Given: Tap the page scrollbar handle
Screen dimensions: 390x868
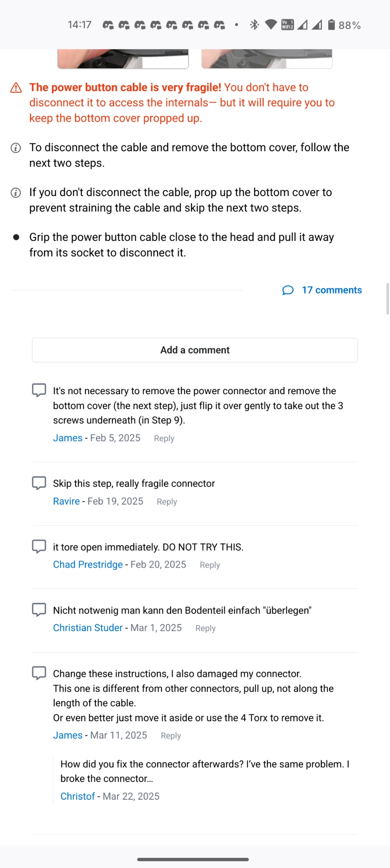Looking at the screenshot, I should (387, 299).
